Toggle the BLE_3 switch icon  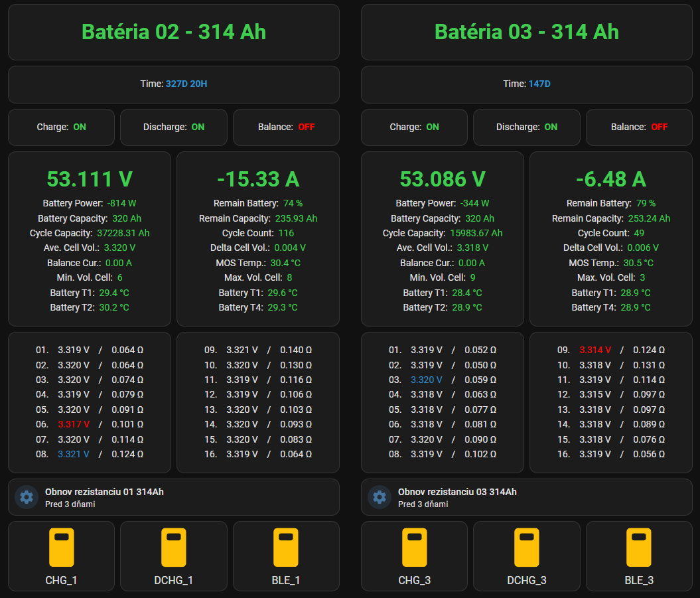[x=639, y=547]
